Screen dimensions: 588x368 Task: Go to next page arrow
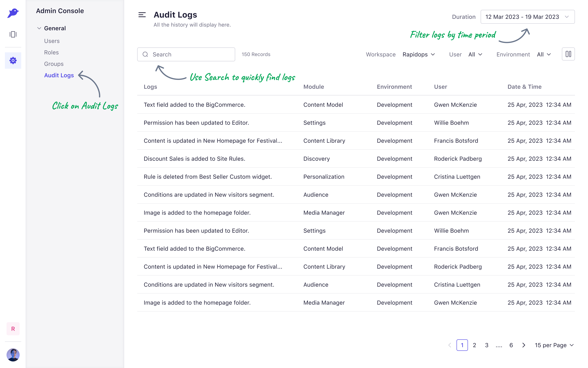tap(524, 345)
